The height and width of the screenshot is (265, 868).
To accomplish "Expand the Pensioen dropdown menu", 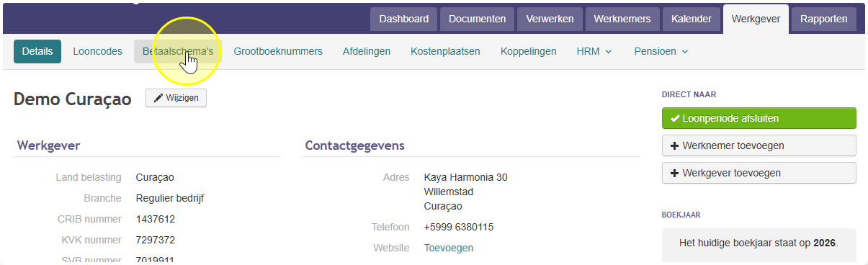I will pos(661,51).
